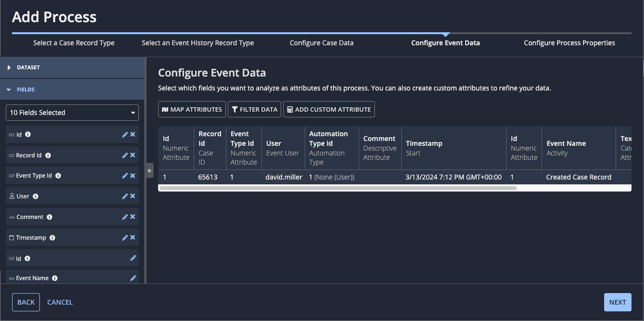Open the Configure Case Data step
Viewport: 644px width, 321px height.
tap(322, 43)
